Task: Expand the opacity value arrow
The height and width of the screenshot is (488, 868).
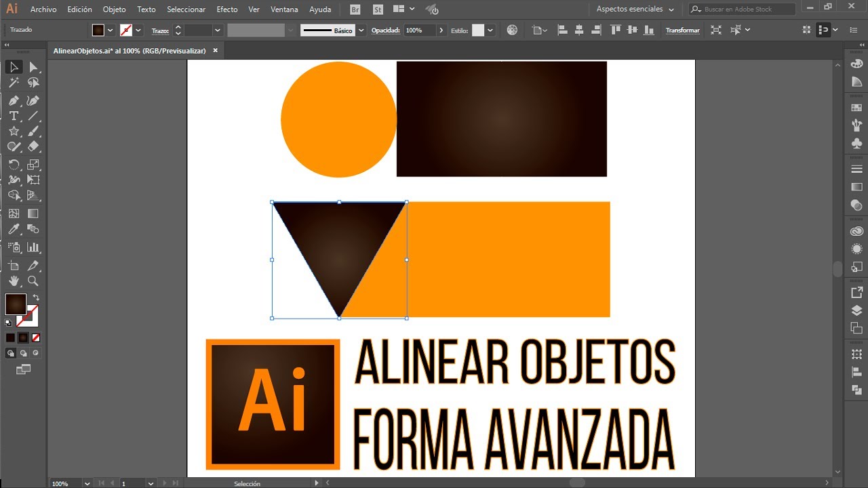Action: point(441,30)
